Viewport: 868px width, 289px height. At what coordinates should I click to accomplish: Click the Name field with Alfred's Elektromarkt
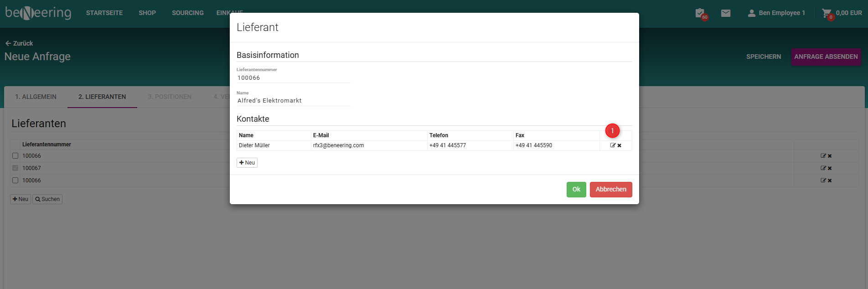(293, 101)
